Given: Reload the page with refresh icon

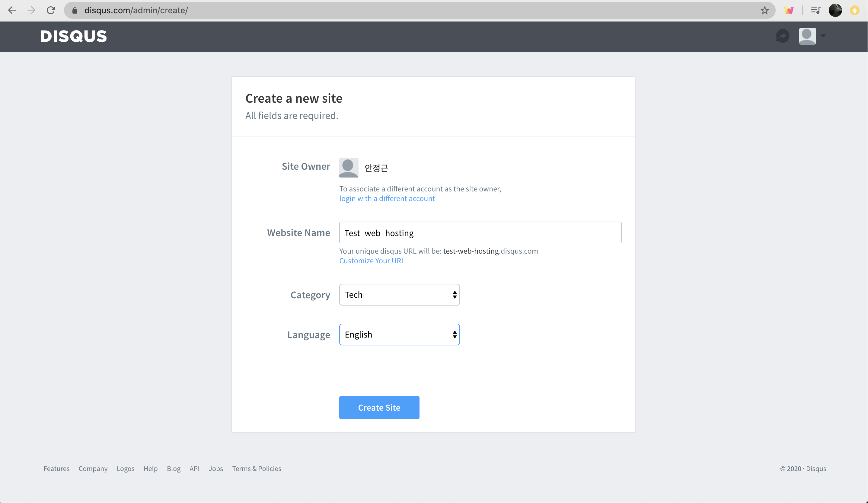Looking at the screenshot, I should (51, 10).
